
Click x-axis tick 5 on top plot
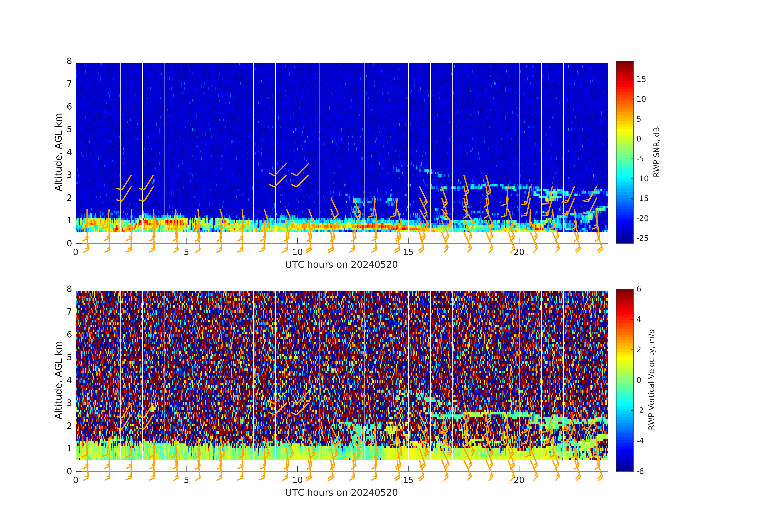[x=186, y=252]
